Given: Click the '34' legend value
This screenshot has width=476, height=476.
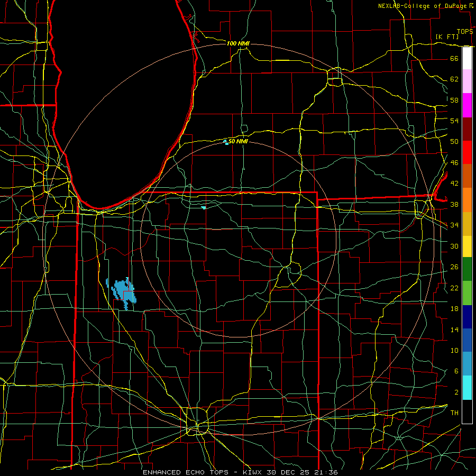Looking at the screenshot, I should pos(454,225).
